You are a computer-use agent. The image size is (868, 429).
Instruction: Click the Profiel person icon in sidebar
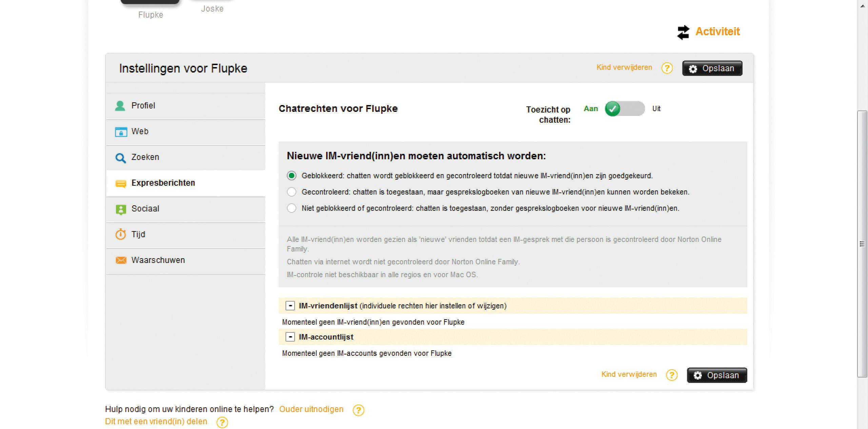coord(120,106)
